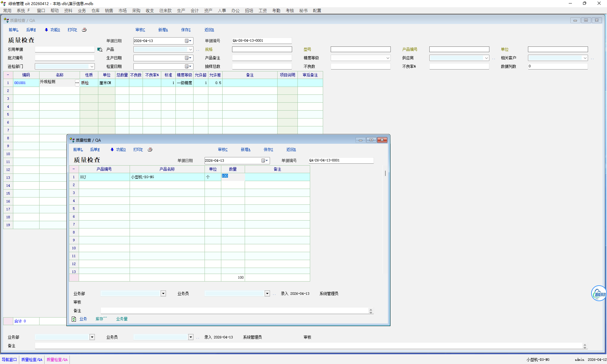Viewport: 607px width, 364px height.
Task: Open calendar picker for front window 单据日期
Action: (265, 161)
